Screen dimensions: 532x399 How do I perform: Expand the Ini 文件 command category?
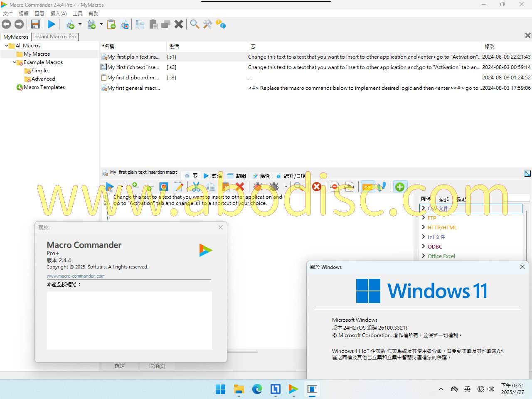(424, 237)
